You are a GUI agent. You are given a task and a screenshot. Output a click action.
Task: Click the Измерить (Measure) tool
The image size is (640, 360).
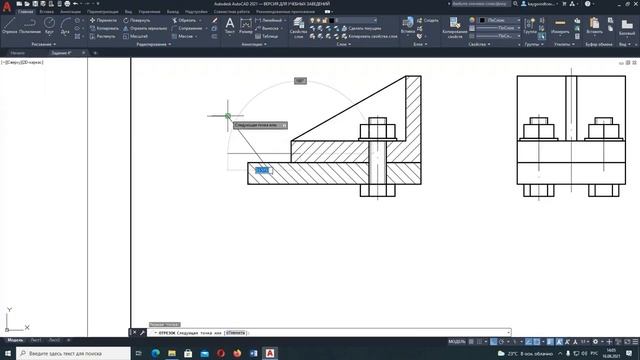point(560,25)
